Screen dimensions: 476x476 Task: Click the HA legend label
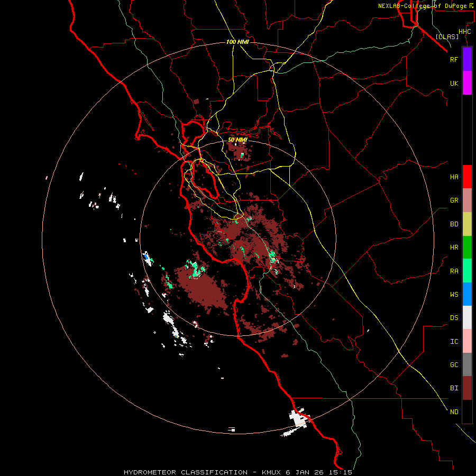[x=454, y=177]
